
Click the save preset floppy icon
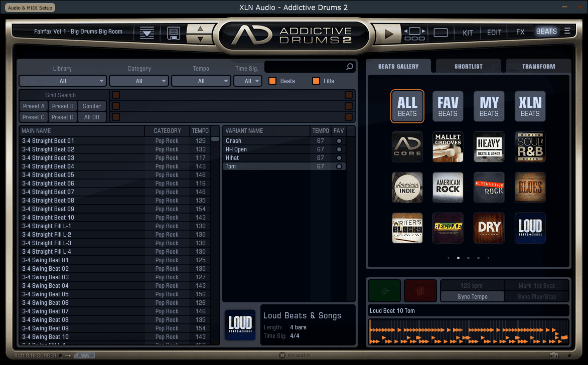[x=173, y=33]
